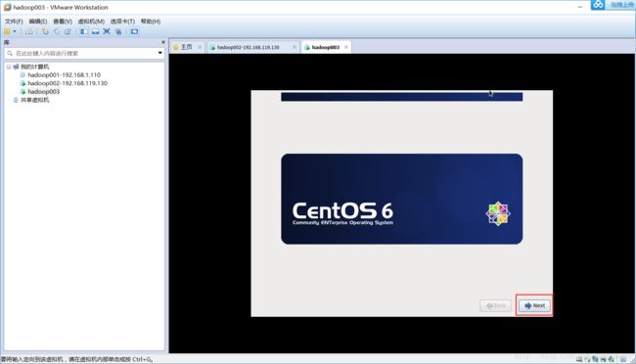The width and height of the screenshot is (636, 364).
Task: Select hadoop001-192.168.1.110 in the library
Action: [x=64, y=74]
